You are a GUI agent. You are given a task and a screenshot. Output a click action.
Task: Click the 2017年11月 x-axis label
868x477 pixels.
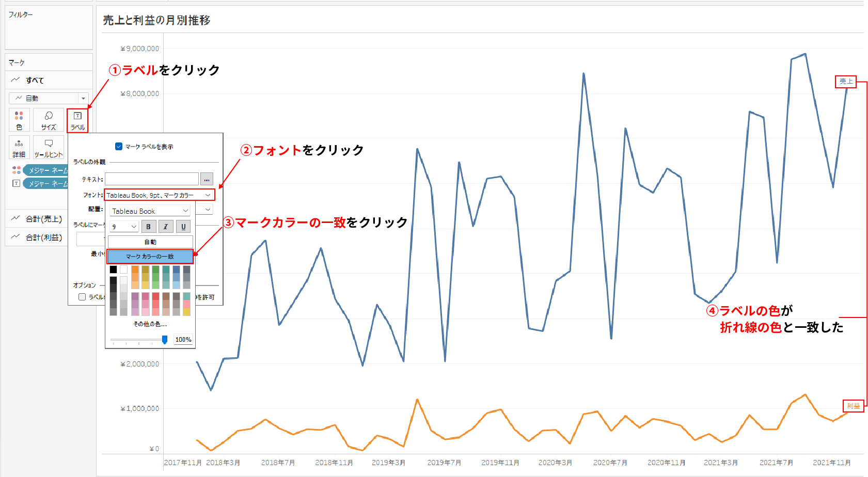pos(183,463)
